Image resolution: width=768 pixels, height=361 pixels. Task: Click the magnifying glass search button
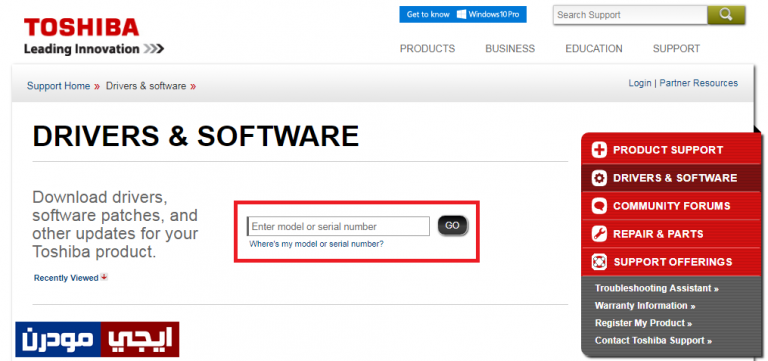726,15
